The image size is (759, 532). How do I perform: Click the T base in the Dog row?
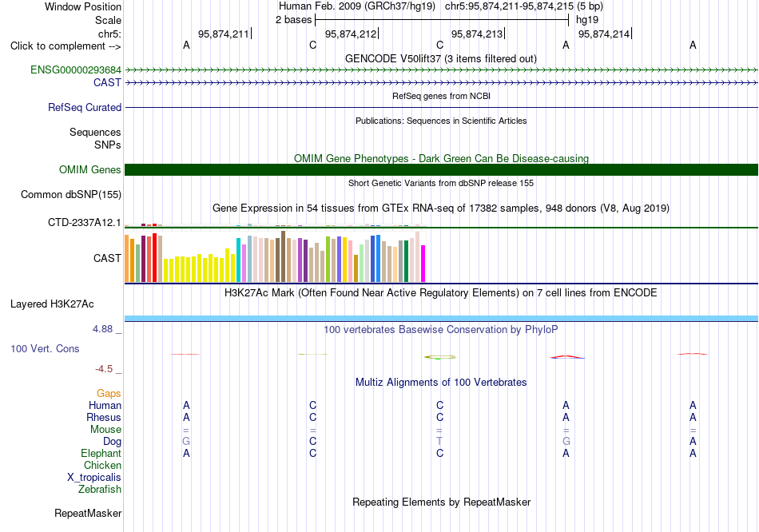tap(439, 442)
